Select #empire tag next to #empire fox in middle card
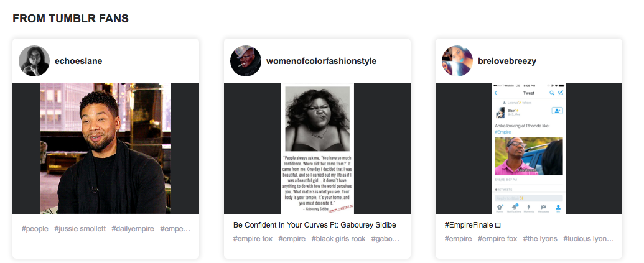The height and width of the screenshot is (263, 644). [x=292, y=238]
